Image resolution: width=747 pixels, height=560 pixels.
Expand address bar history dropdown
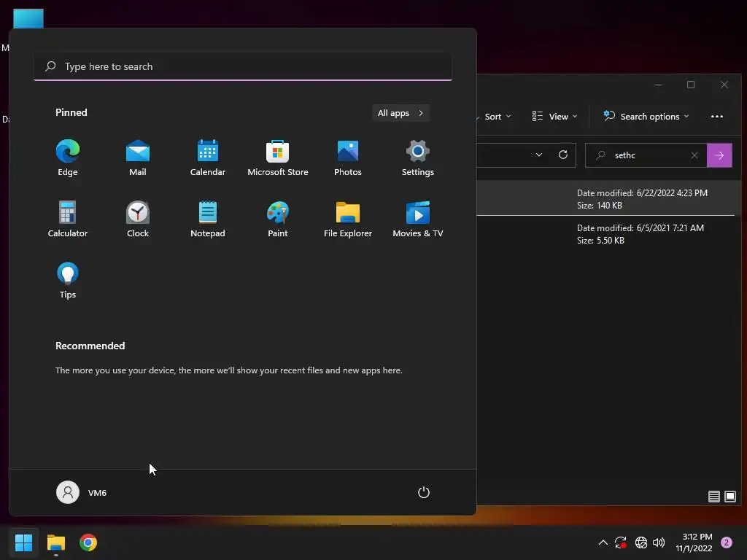point(539,155)
